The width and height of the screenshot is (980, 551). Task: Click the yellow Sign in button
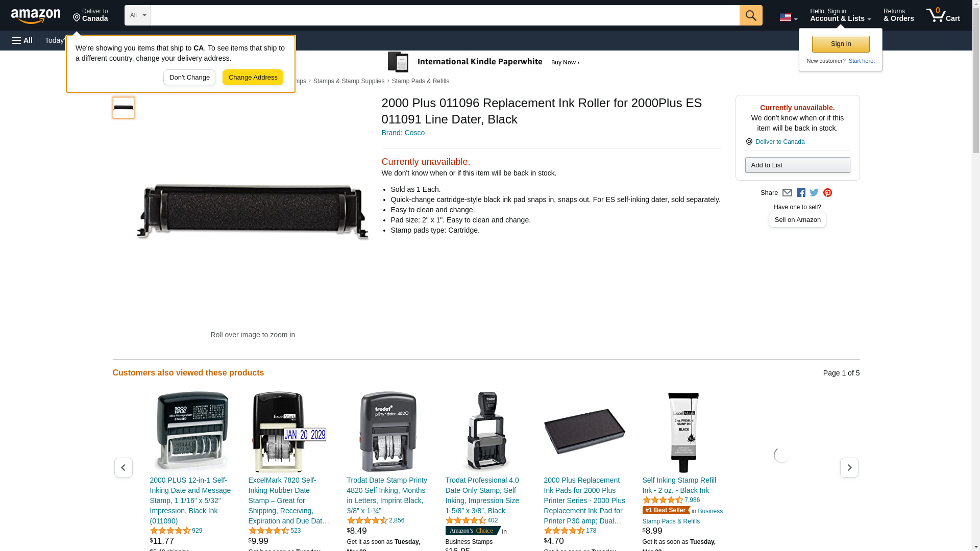[x=841, y=44]
